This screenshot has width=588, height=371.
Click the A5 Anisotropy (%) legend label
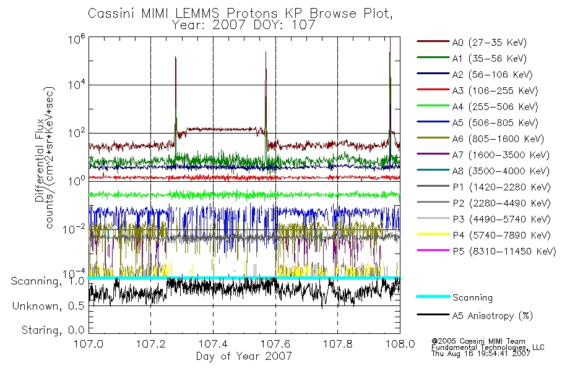pyautogui.click(x=493, y=316)
